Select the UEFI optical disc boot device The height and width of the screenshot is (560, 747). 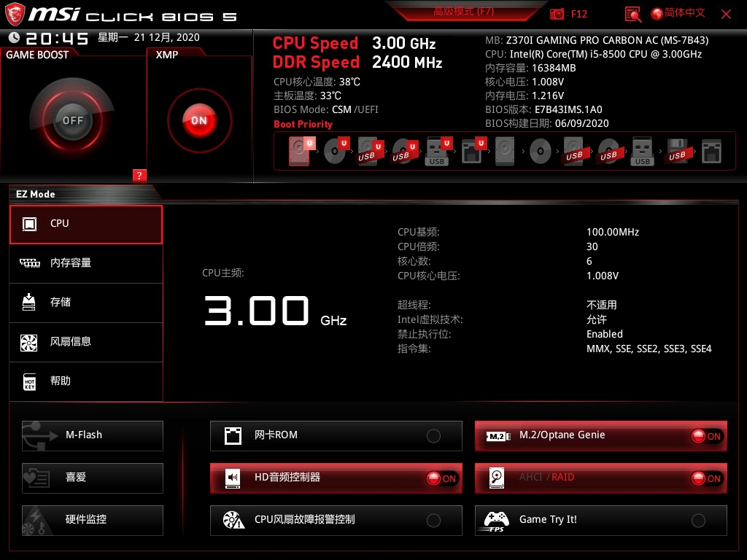point(336,151)
